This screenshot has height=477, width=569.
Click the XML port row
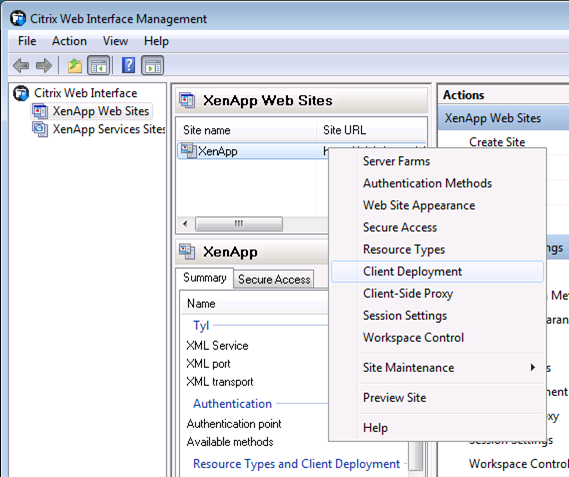[208, 364]
